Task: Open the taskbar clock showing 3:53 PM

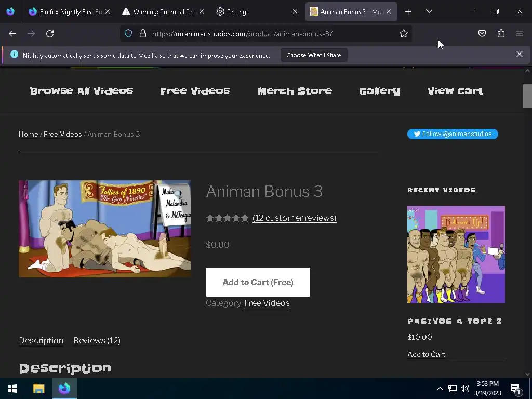Action: pyautogui.click(x=487, y=389)
